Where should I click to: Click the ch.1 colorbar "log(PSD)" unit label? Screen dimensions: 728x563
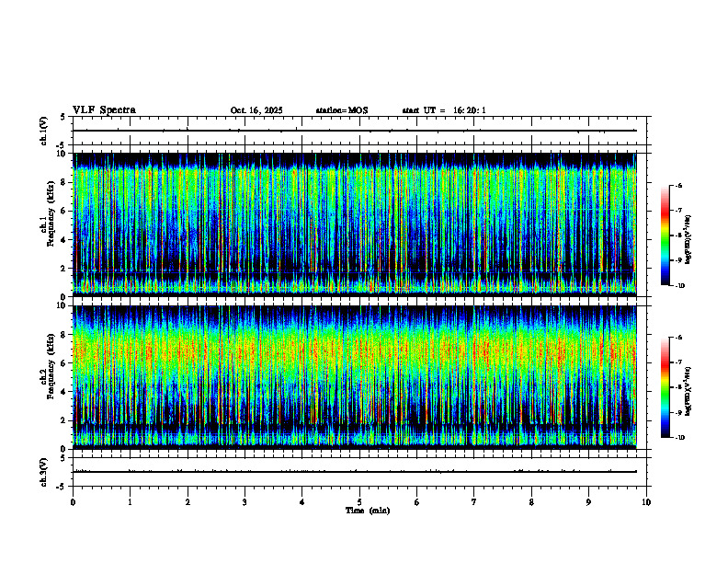[688, 239]
